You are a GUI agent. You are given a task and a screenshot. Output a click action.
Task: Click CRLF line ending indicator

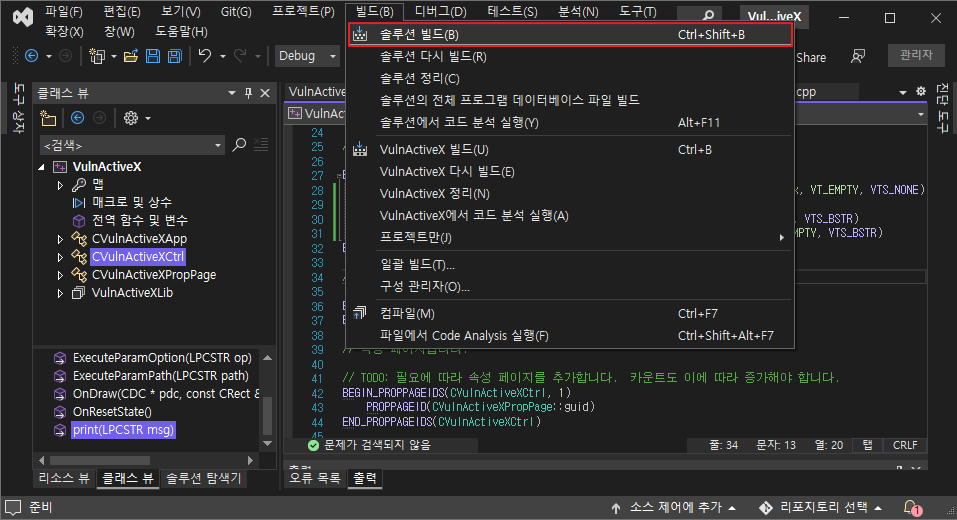[905, 446]
